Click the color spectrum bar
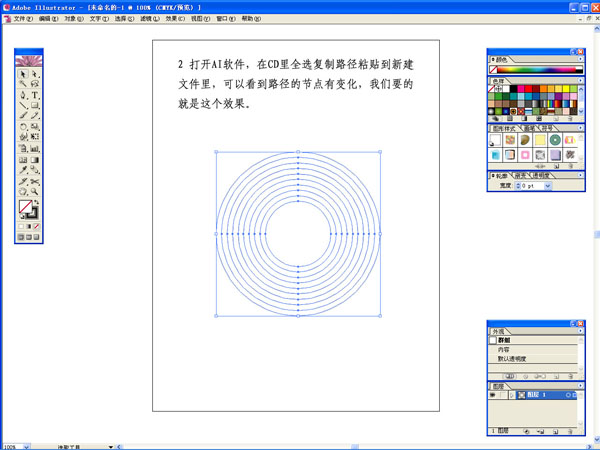The width and height of the screenshot is (600, 450). pos(536,70)
